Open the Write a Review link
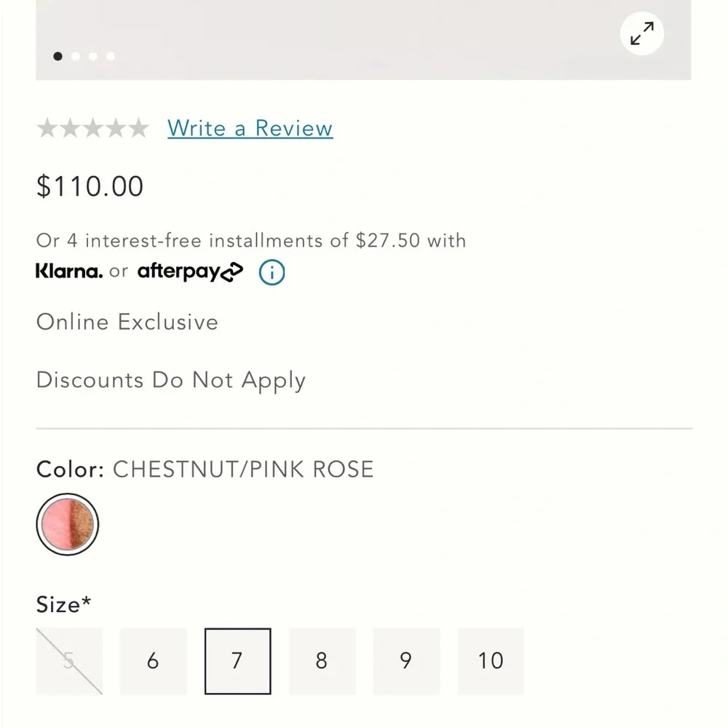This screenshot has width=728, height=728. [250, 128]
